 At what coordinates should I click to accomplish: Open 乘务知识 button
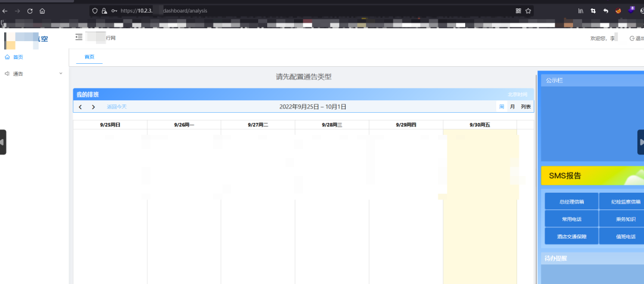622,218
